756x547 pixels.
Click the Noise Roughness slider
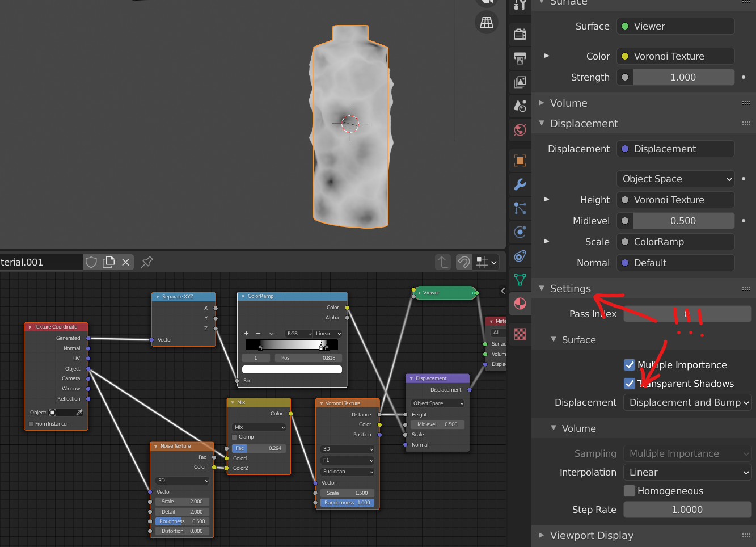point(183,521)
